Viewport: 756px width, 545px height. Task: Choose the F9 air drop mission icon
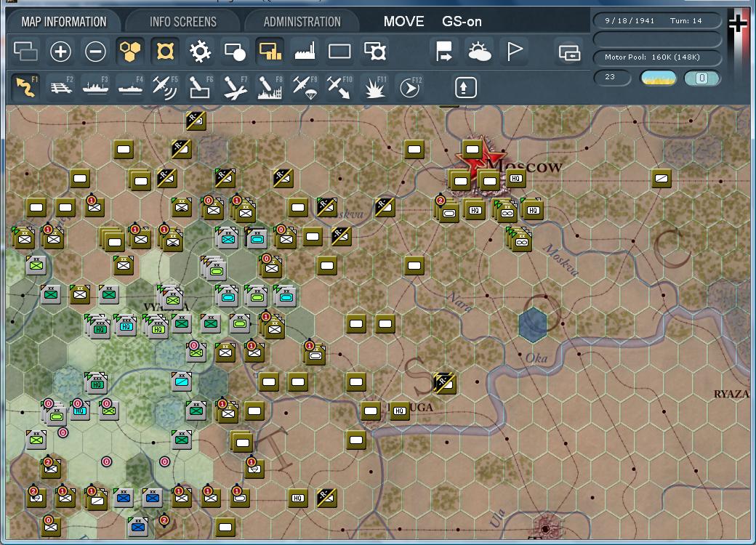pyautogui.click(x=304, y=87)
